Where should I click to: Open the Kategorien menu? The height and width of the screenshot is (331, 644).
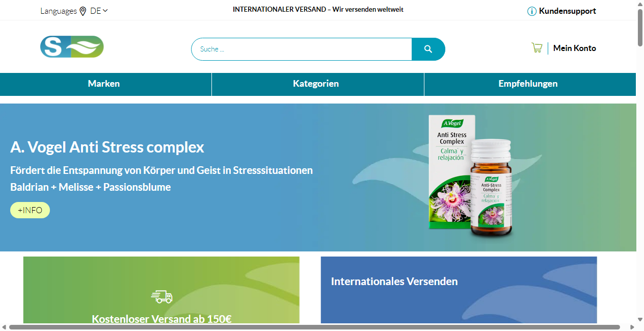pos(316,84)
